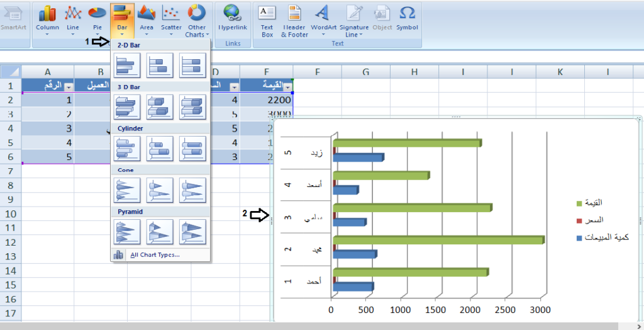Choose Stacked Horizontal Cone chart
Image resolution: width=644 pixels, height=330 pixels.
160,190
